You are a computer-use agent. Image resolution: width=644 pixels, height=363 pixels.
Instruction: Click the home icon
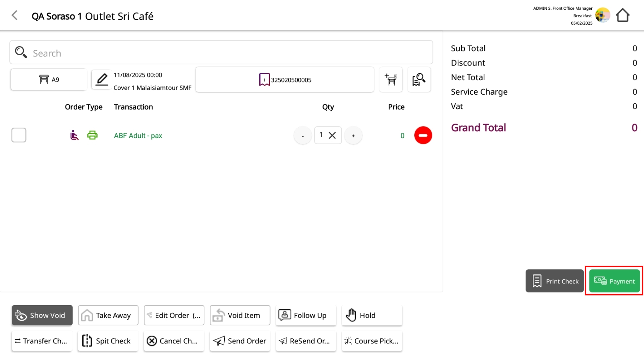[x=622, y=16]
